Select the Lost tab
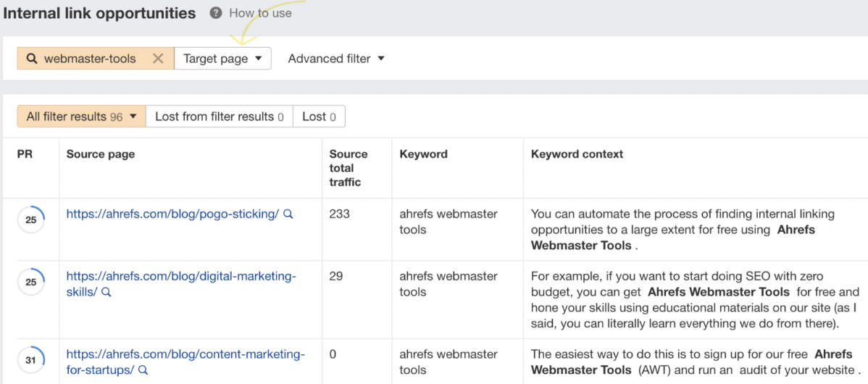Viewport: 868px width, 384px height. point(319,117)
